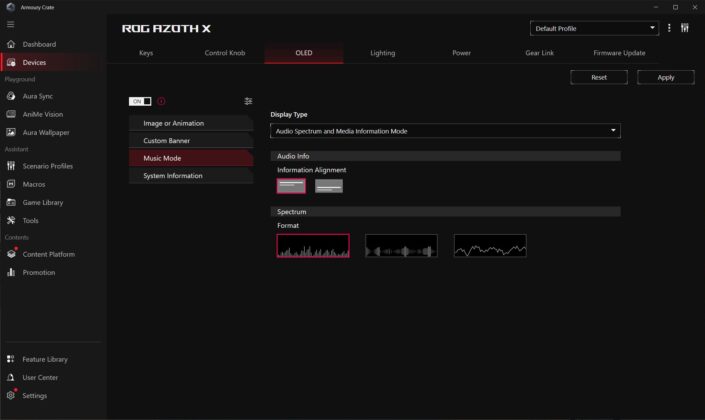Select the OLED tab

[x=303, y=53]
